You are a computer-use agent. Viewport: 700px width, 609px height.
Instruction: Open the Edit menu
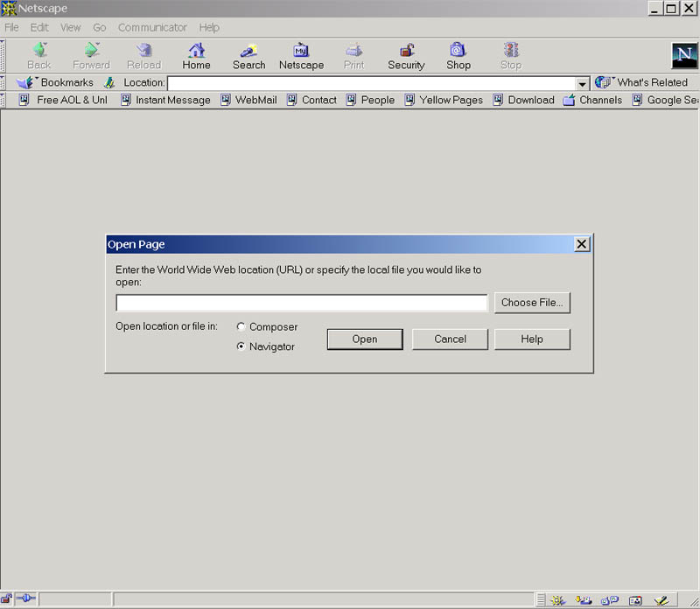click(x=39, y=28)
